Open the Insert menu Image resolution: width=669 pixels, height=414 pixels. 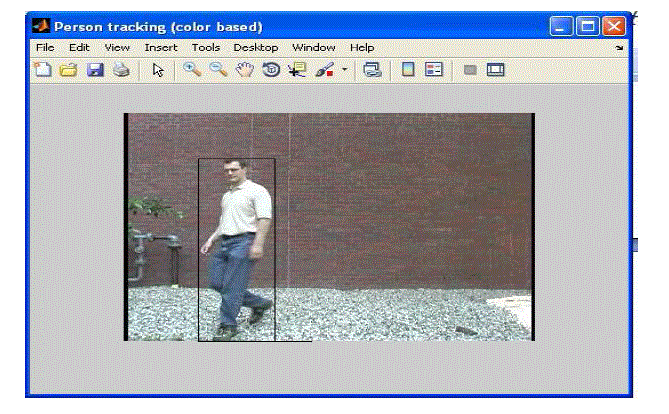coord(160,47)
